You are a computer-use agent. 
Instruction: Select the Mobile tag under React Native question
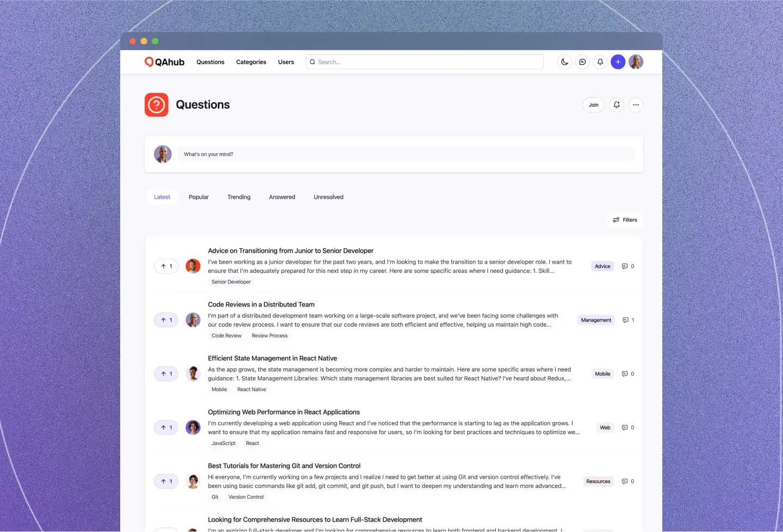point(219,390)
